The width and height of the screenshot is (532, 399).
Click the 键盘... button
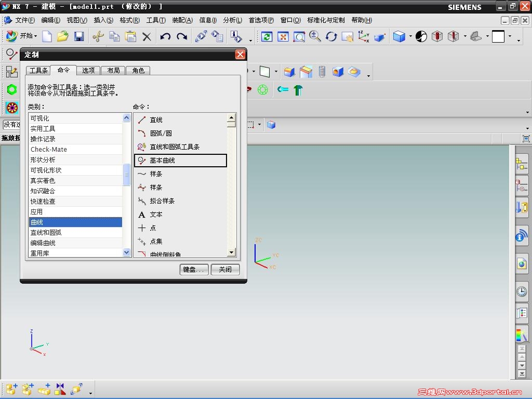194,270
